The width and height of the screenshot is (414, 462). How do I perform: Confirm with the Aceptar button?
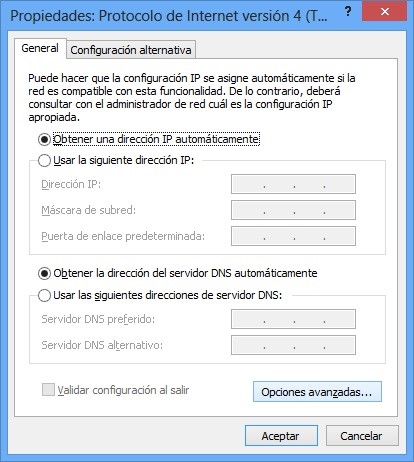281,436
